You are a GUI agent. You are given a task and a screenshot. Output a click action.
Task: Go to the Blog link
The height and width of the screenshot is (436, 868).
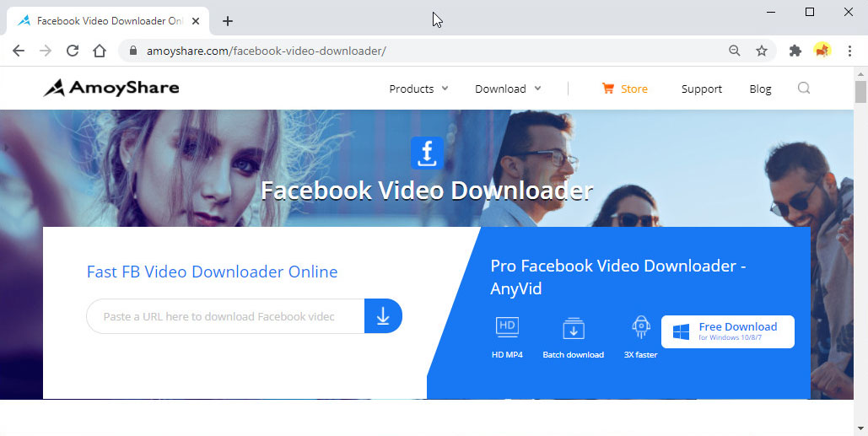pos(760,89)
